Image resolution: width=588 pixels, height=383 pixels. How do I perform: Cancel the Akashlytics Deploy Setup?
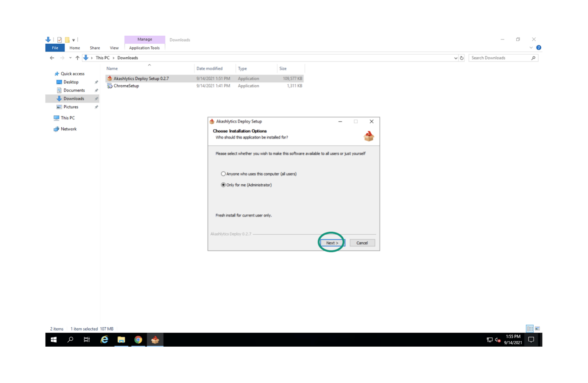[362, 243]
